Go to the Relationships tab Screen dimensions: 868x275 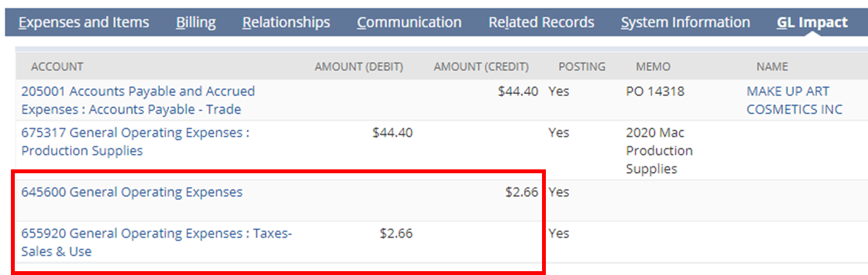[x=286, y=23]
